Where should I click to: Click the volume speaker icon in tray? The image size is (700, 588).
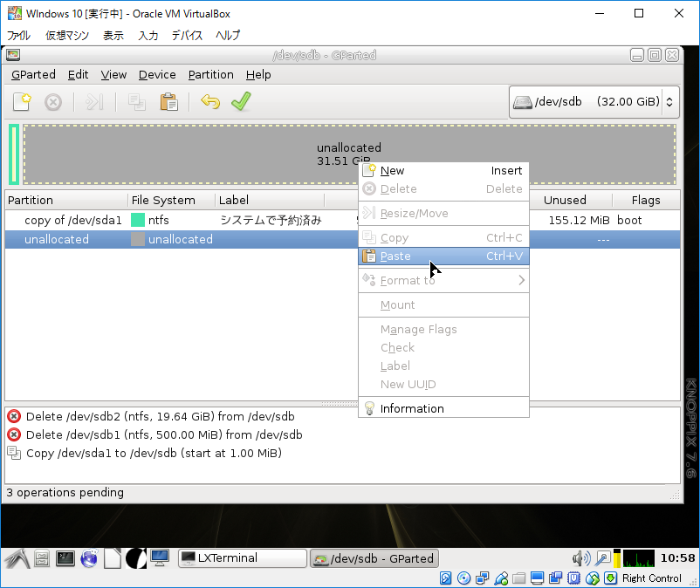[580, 558]
